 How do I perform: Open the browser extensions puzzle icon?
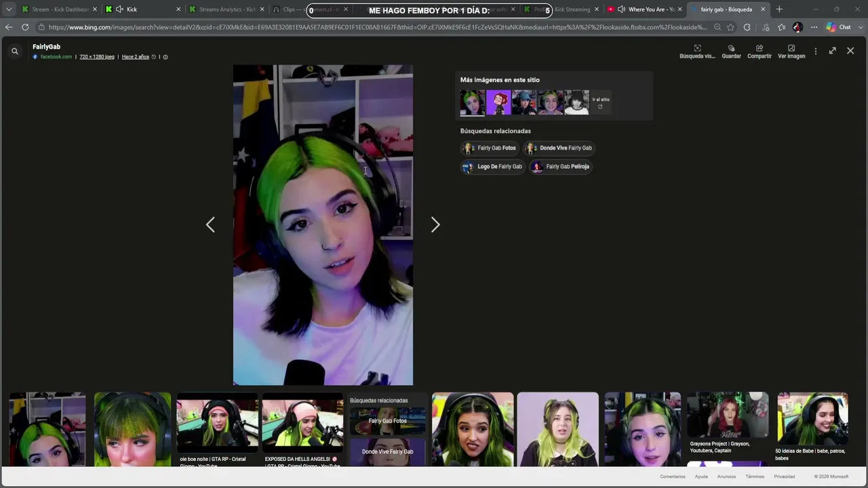[x=747, y=27]
